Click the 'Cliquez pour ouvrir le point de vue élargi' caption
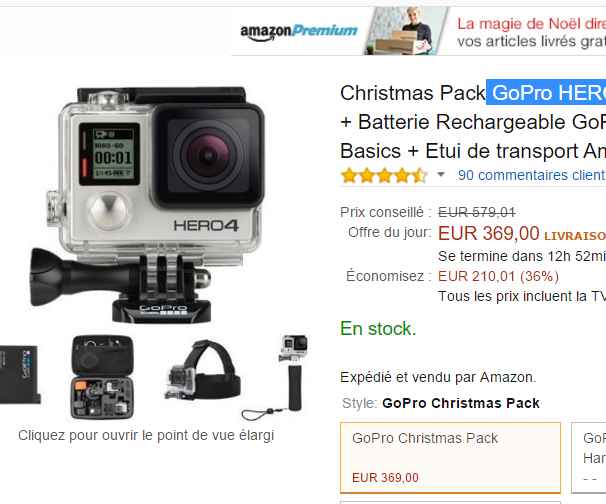The width and height of the screenshot is (606, 504). (x=146, y=435)
